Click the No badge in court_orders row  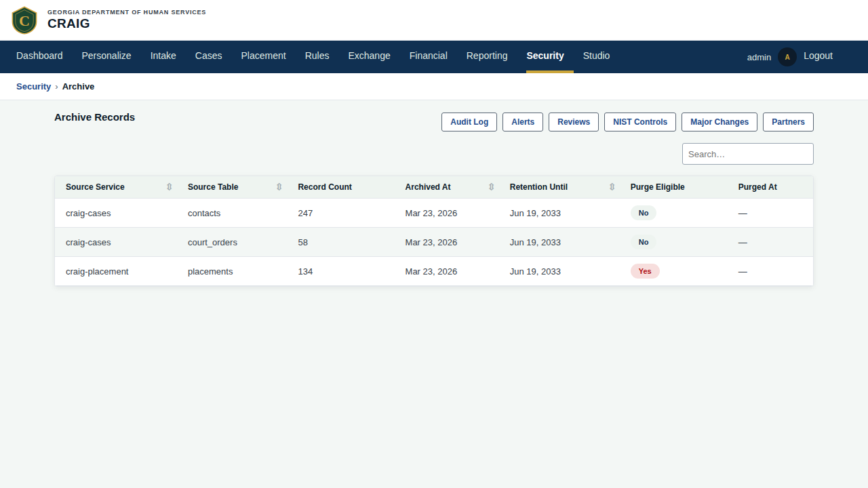(x=644, y=242)
